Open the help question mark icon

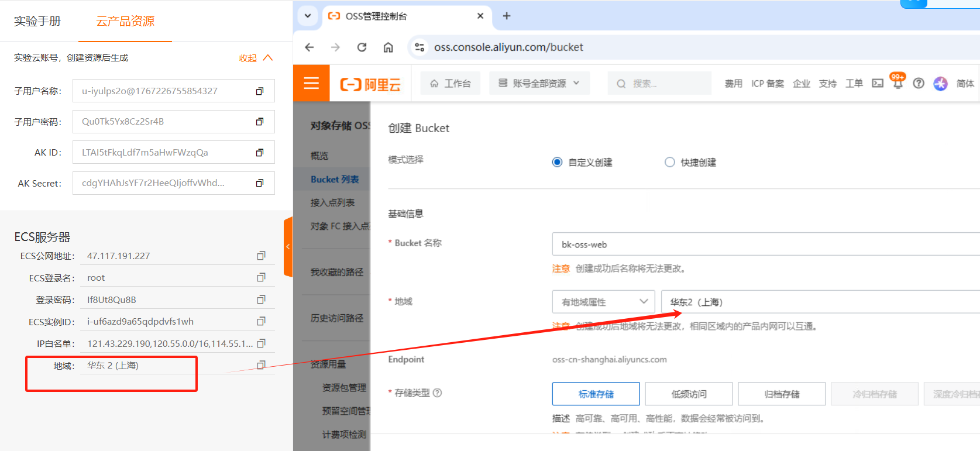click(x=919, y=83)
